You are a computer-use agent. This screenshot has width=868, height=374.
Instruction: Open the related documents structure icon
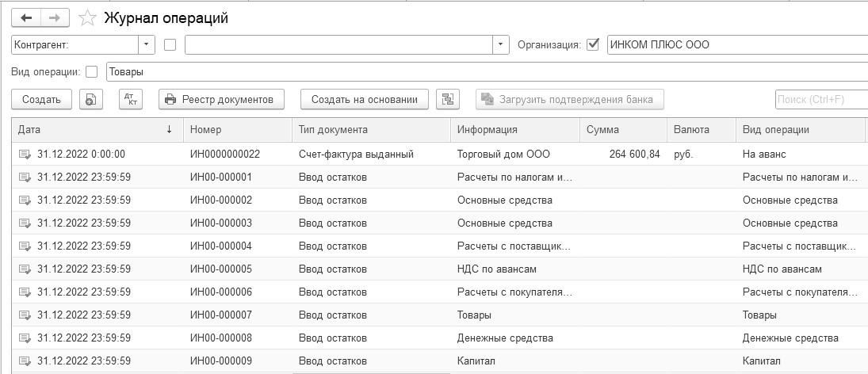(x=448, y=99)
